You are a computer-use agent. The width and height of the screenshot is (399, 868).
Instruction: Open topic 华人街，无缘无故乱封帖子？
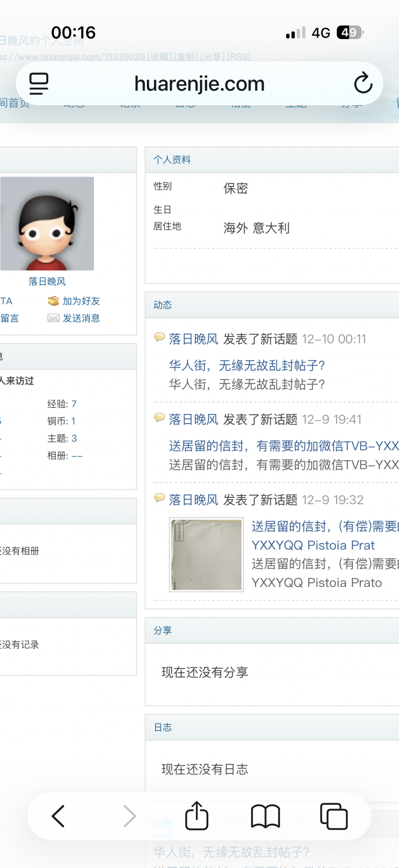(247, 365)
